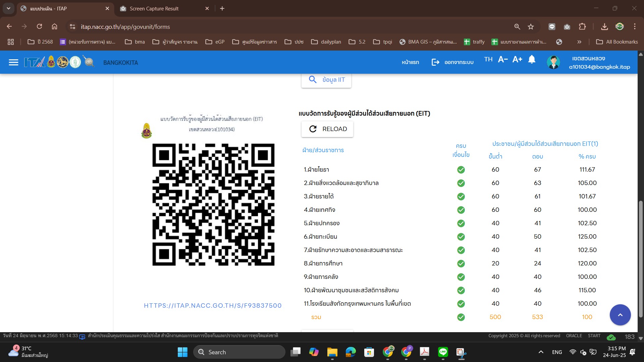Open the traffy bookmark
The height and width of the screenshot is (362, 644).
(474, 42)
